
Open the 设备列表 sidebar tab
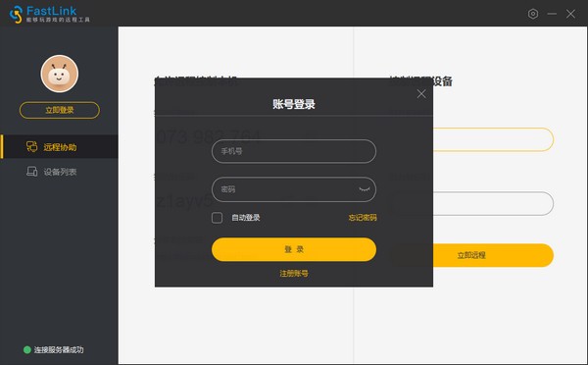pos(60,172)
